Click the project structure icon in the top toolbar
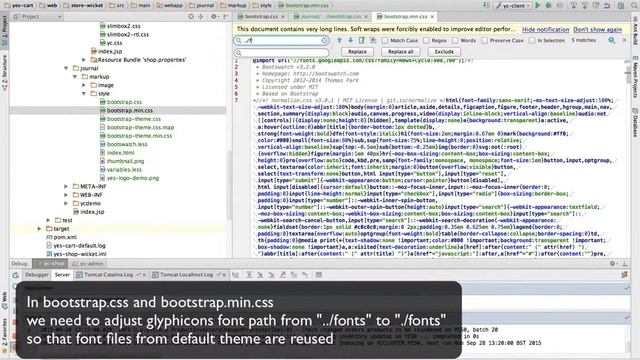The width and height of the screenshot is (640, 360). pos(621,5)
